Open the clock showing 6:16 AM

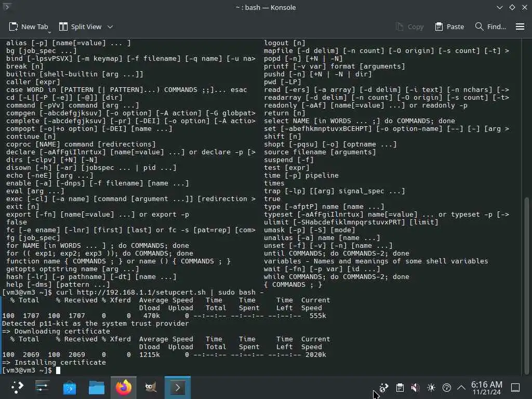486,388
